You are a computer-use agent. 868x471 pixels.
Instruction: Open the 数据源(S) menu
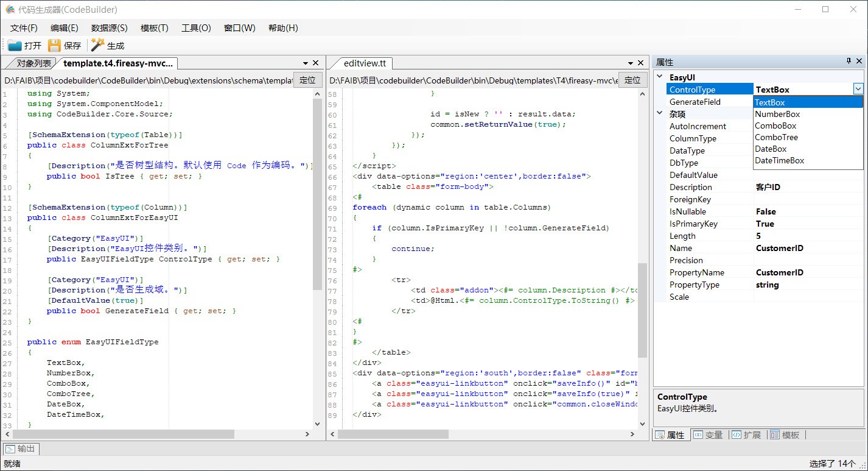pyautogui.click(x=108, y=27)
